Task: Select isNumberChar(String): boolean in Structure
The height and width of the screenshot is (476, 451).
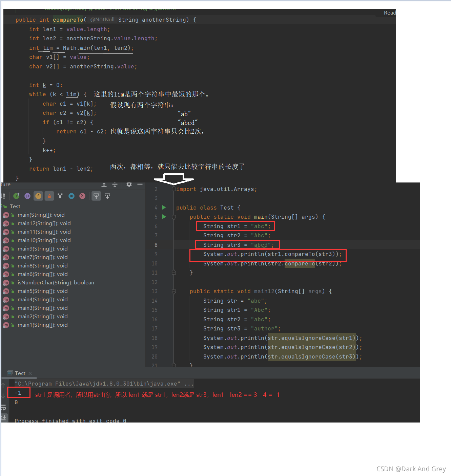Action: coord(56,283)
